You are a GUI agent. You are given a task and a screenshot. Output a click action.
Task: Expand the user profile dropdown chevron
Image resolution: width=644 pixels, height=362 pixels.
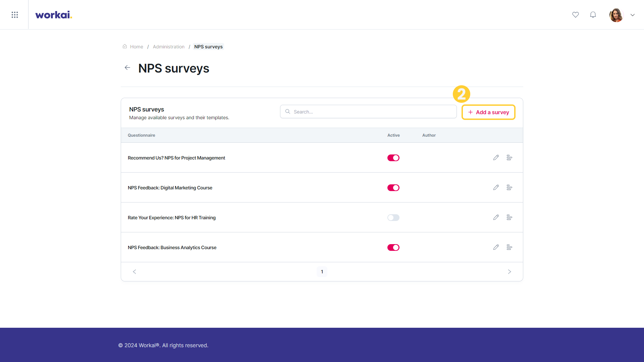tap(633, 15)
